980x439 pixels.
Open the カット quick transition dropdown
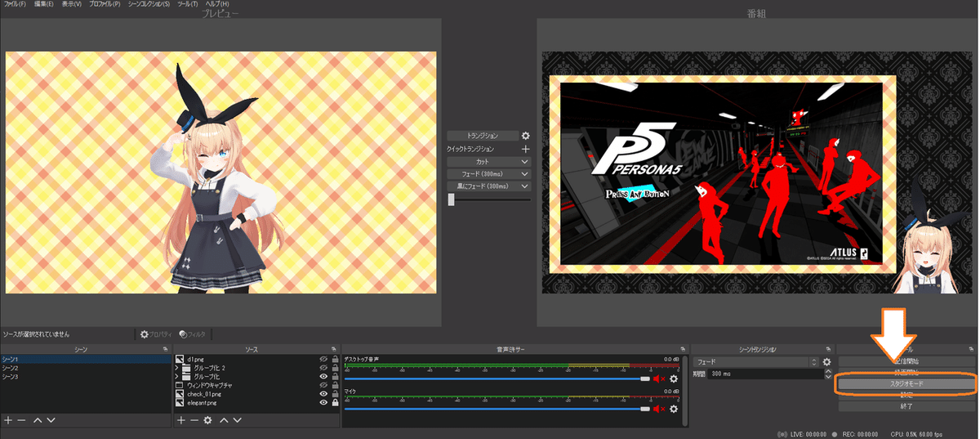click(489, 162)
